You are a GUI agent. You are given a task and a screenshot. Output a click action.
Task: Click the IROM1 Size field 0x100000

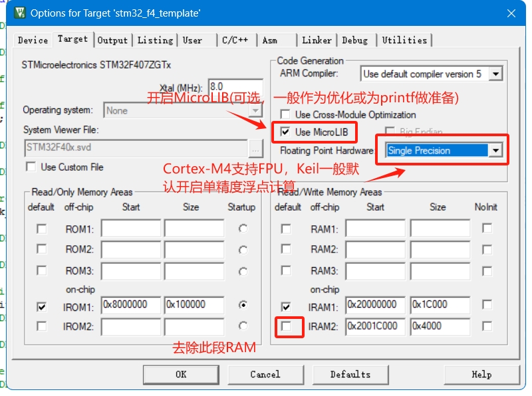click(194, 305)
